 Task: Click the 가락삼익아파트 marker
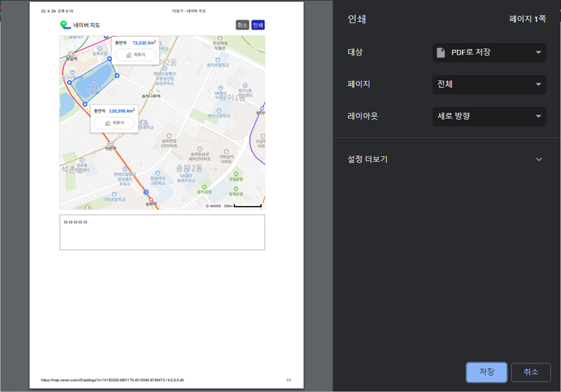point(226,152)
